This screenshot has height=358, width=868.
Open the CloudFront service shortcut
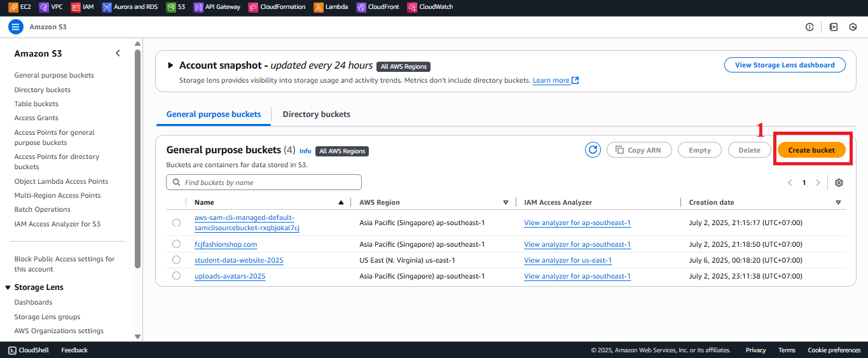tap(378, 7)
